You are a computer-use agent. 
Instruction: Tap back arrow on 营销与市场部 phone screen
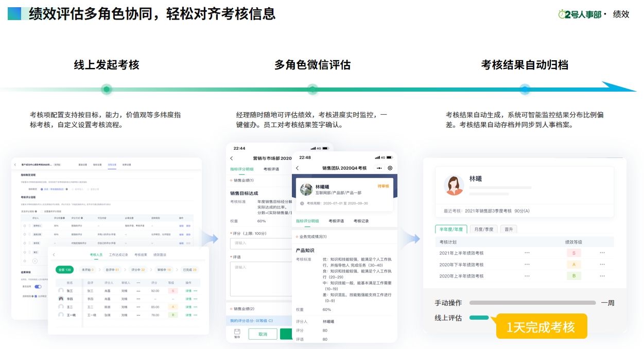(x=231, y=159)
